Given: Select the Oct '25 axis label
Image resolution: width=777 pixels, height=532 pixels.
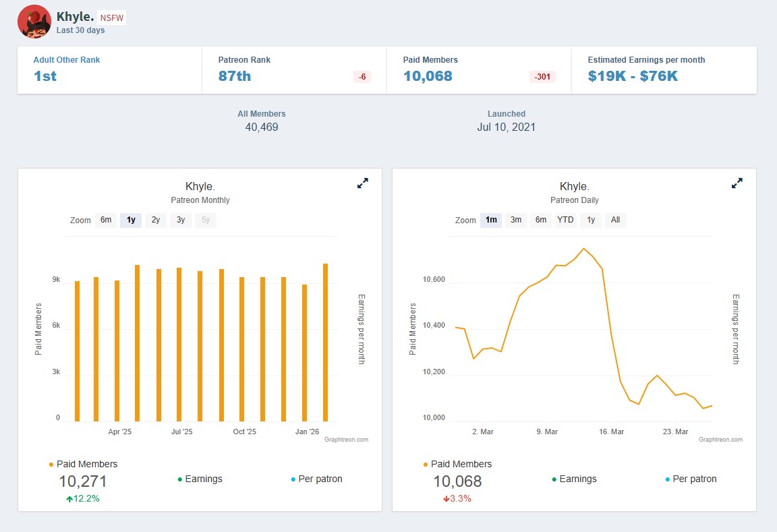Looking at the screenshot, I should pyautogui.click(x=245, y=432).
